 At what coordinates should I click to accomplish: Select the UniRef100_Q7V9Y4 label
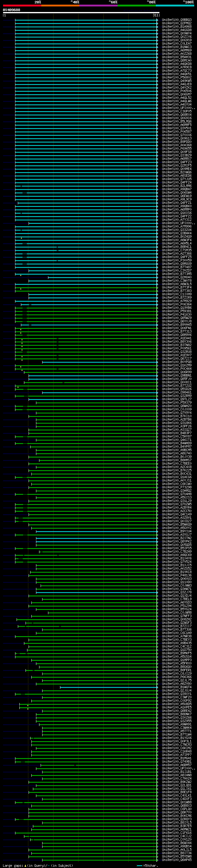point(176,413)
